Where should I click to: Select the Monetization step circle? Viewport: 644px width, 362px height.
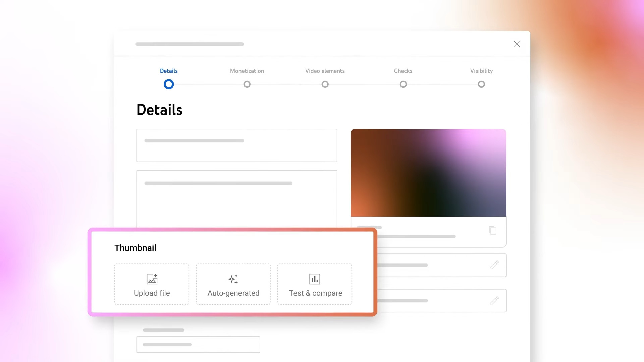click(247, 84)
